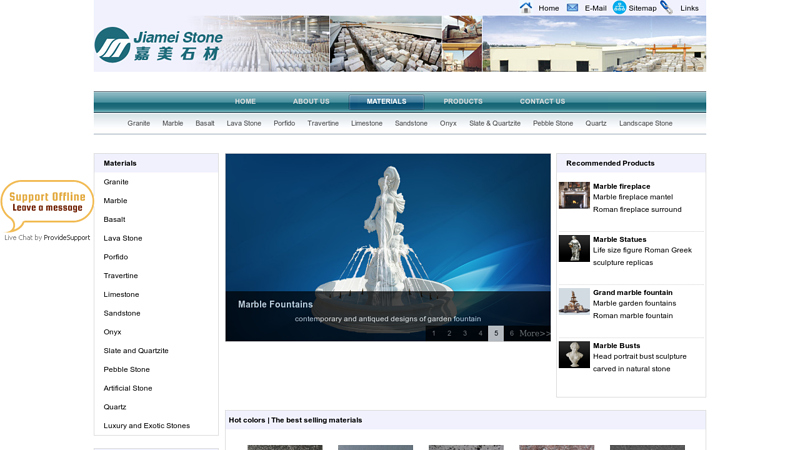Image resolution: width=800 pixels, height=450 pixels.
Task: Open Porfido in Materials sidebar
Action: [115, 257]
